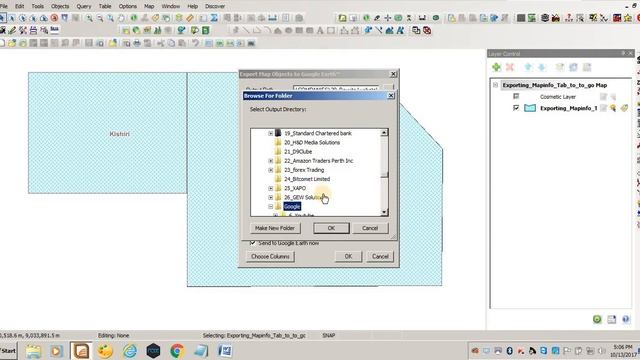Screen dimensions: 640x360
Task: Toggle editable for Cosmetic Layer
Action: 603,97
